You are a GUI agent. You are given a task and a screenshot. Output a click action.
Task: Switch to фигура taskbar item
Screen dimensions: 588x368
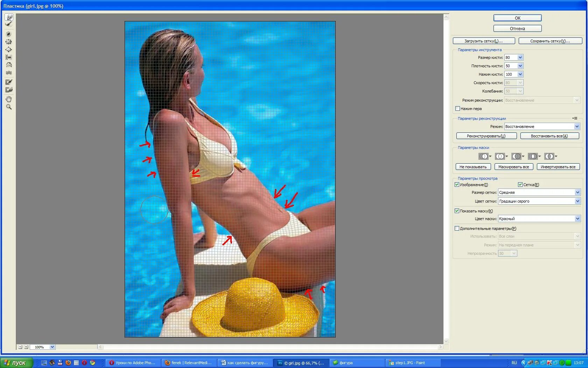(x=357, y=363)
